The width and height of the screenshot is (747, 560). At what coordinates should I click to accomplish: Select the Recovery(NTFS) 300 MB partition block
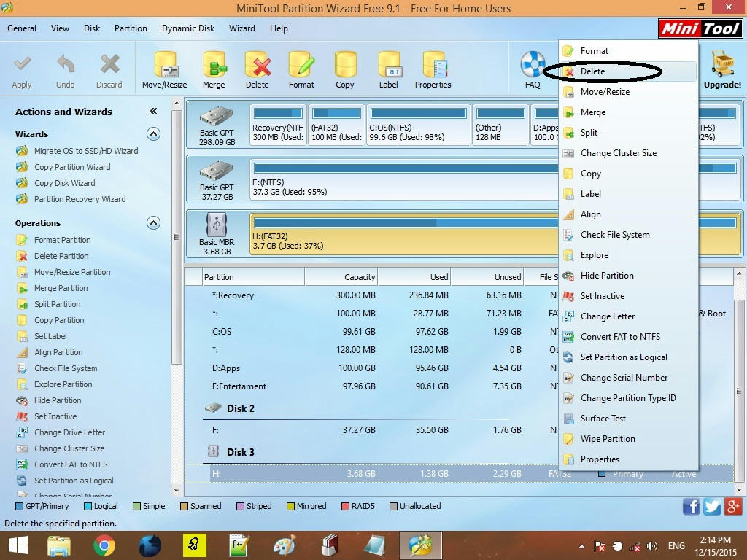(278, 124)
